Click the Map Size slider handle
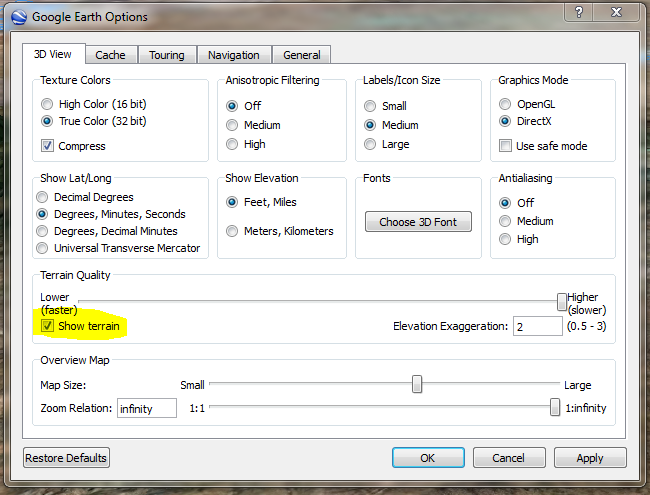This screenshot has width=650, height=495. 417,384
